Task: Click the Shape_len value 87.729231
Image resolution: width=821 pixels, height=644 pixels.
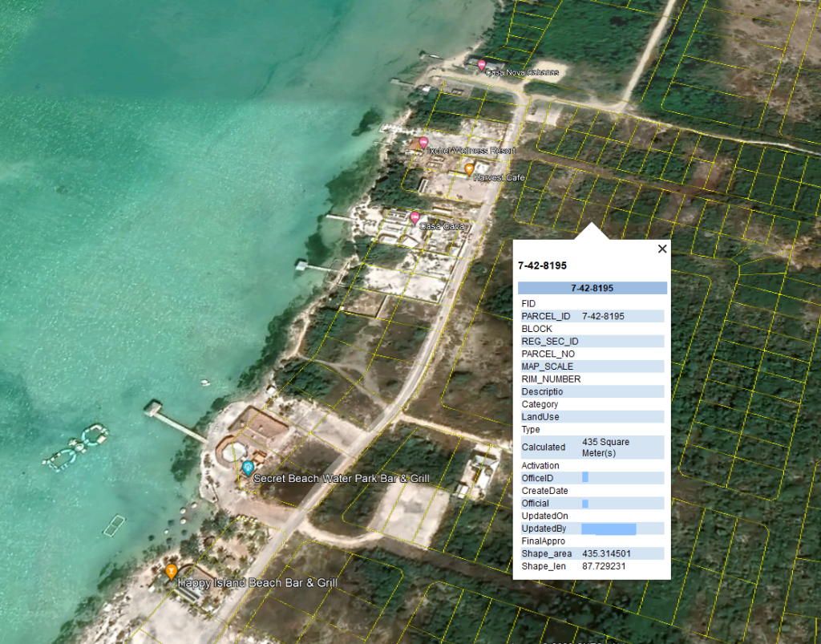Action: pyautogui.click(x=604, y=567)
